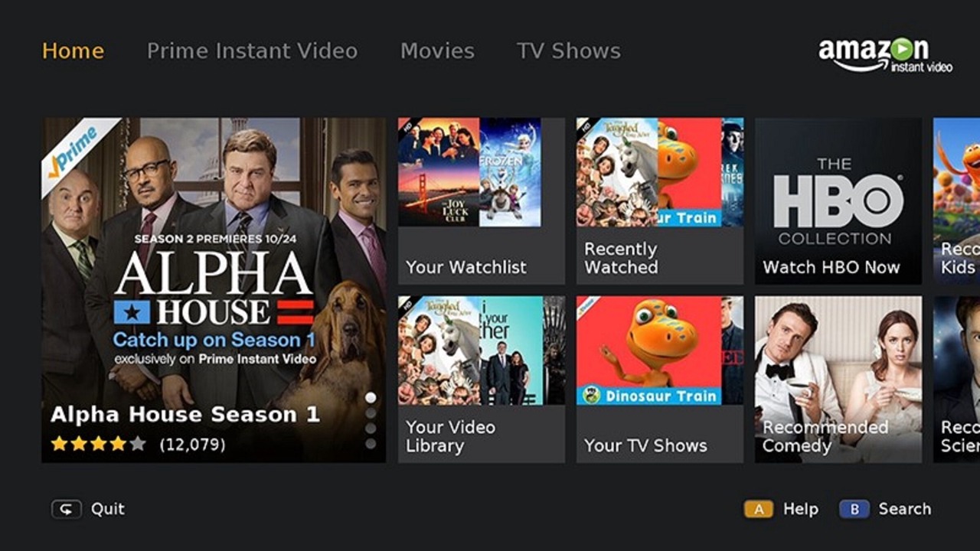Select the last carousel indicator dot
Viewport: 980px width, 551px height.
[371, 443]
